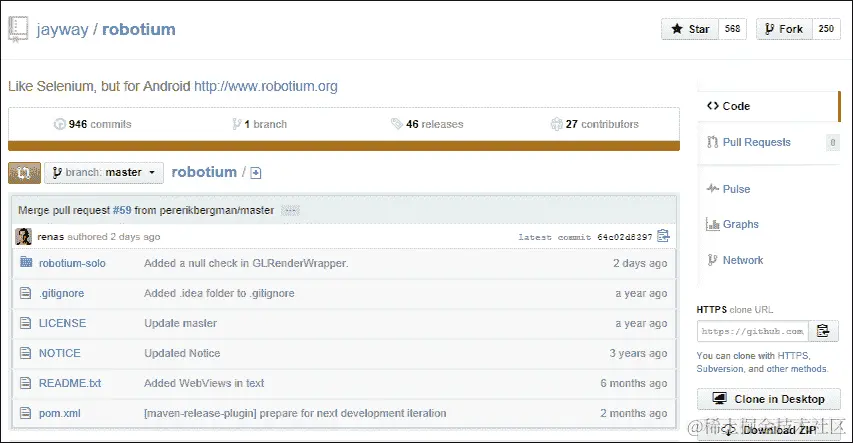
Task: Click the green compare and review icon button
Action: pos(24,173)
